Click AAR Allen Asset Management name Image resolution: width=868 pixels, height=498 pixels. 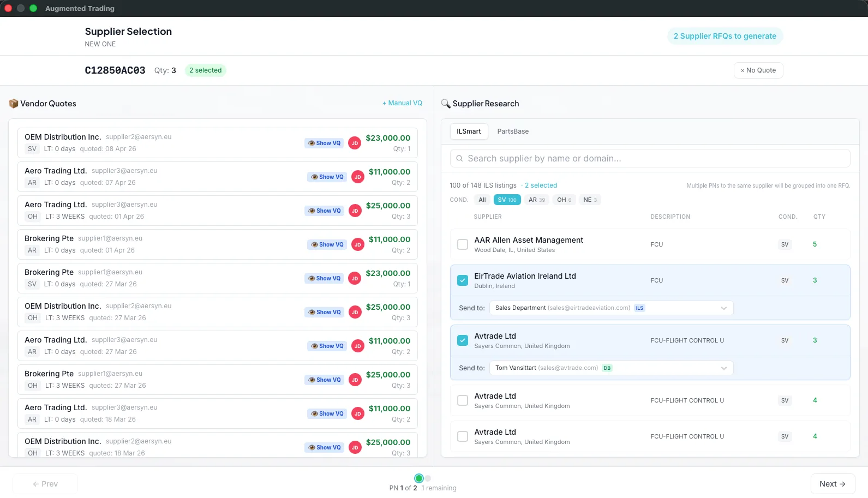click(529, 240)
